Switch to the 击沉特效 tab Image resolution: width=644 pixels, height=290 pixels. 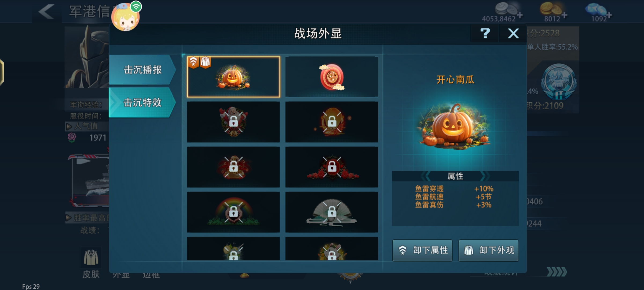coord(142,103)
